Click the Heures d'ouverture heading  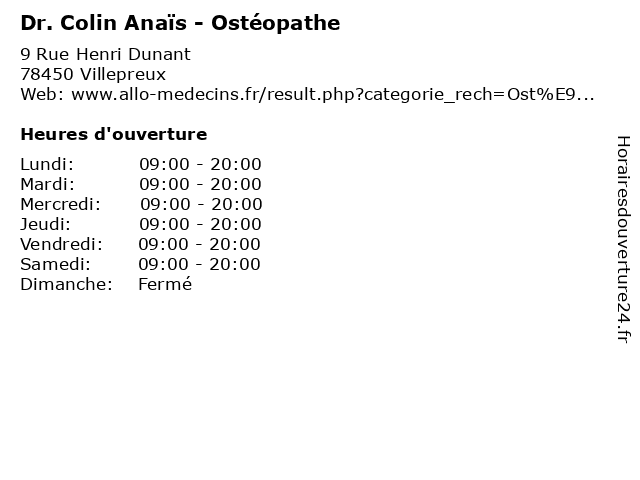click(x=114, y=134)
